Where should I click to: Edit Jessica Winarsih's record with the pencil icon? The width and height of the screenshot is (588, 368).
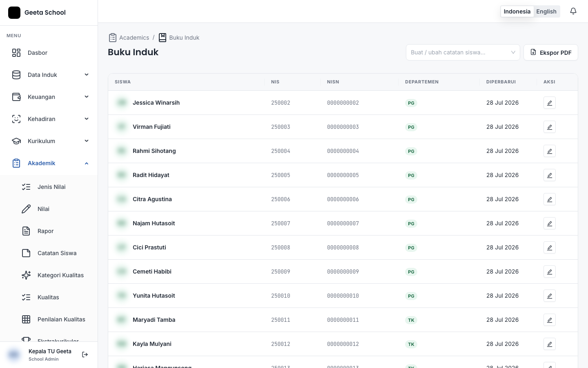click(x=550, y=103)
